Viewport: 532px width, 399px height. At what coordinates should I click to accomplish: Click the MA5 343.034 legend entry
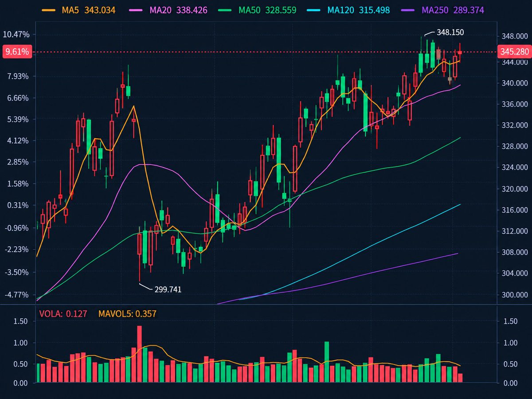point(78,10)
